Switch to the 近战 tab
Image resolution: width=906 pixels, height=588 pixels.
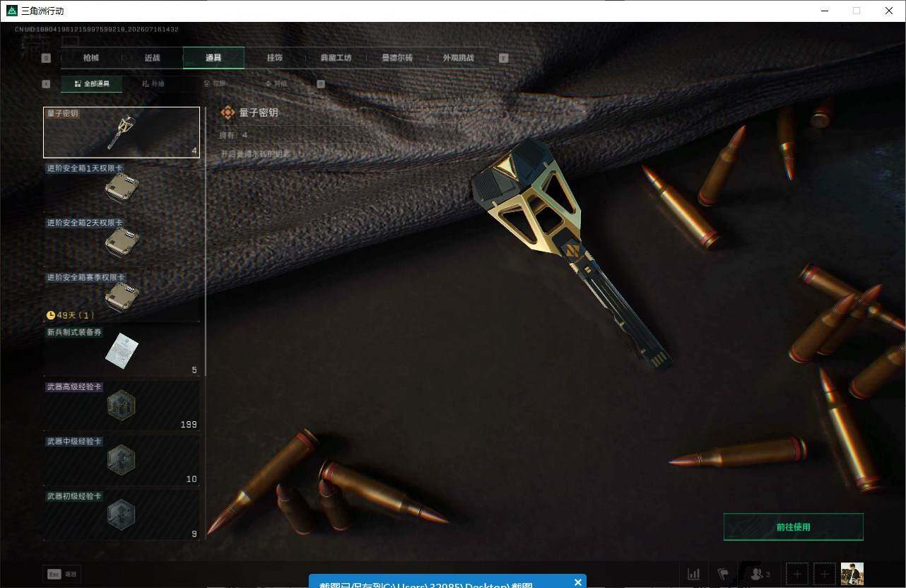pyautogui.click(x=152, y=58)
